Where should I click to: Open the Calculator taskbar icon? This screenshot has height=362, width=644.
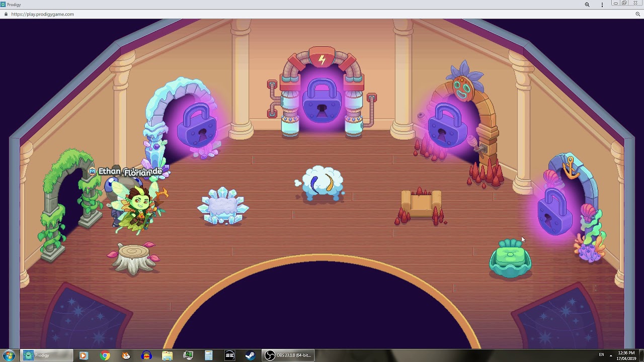[209, 355]
